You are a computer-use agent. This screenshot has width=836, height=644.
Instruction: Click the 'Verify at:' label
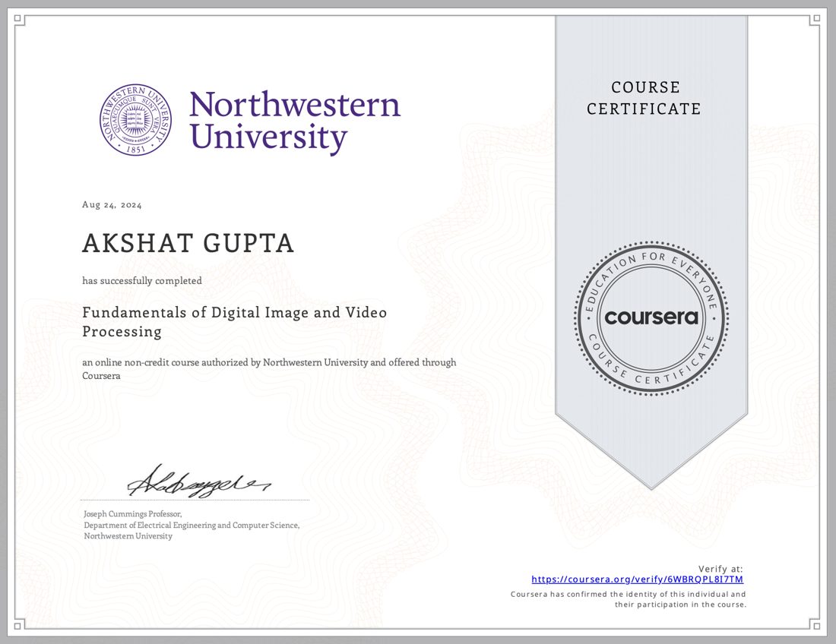point(720,569)
